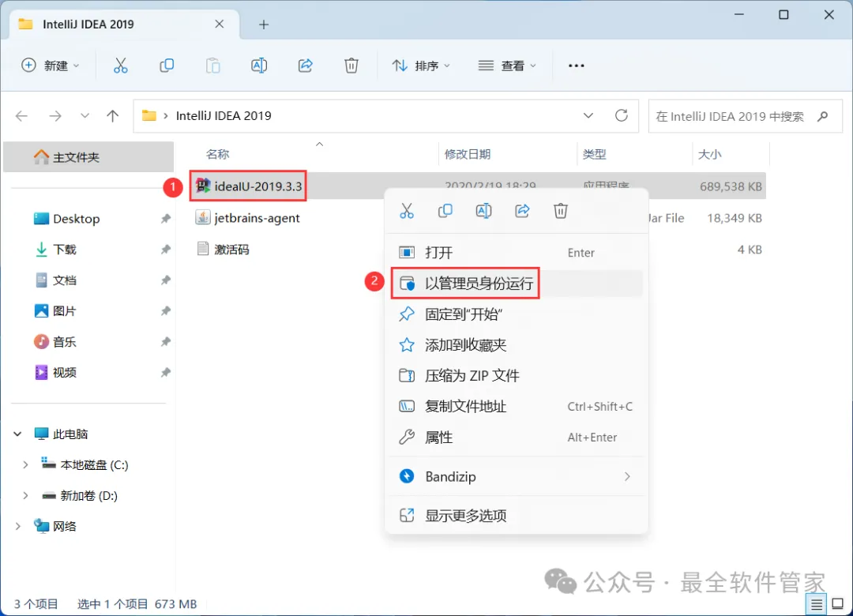This screenshot has width=853, height=616.
Task: Expand 新加卷 (D:) in the tree
Action: point(25,495)
